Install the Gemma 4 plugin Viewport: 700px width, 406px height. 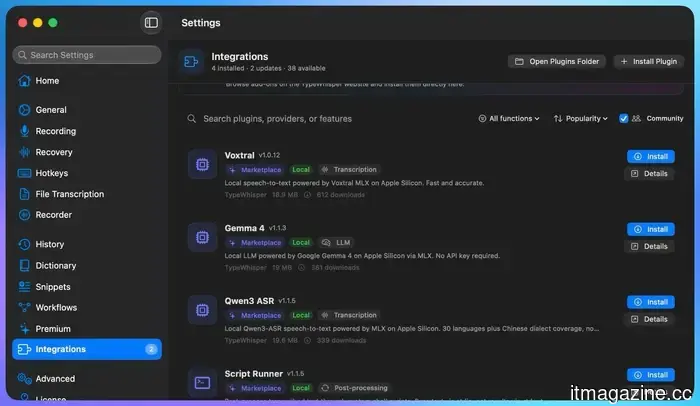[651, 229]
